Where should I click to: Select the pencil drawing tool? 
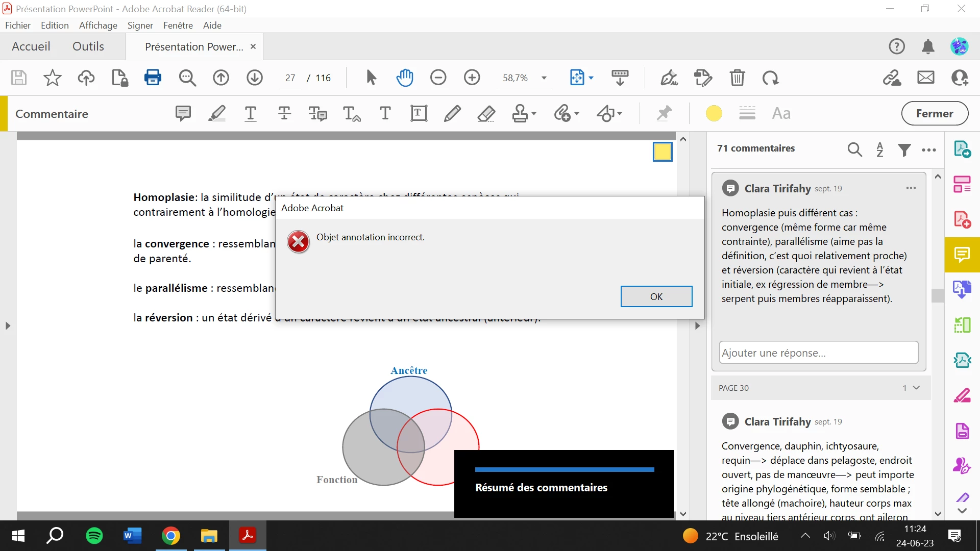point(452,113)
